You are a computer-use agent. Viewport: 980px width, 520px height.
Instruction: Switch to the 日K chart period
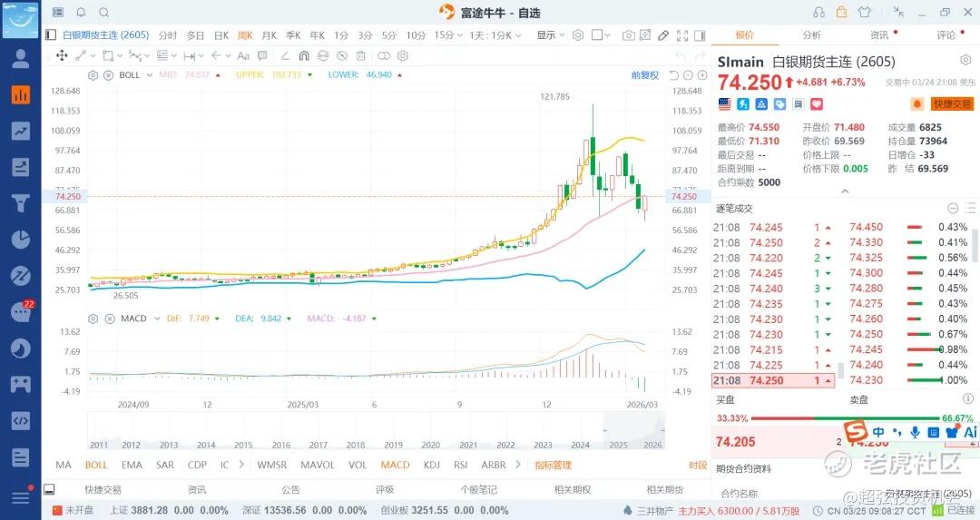pyautogui.click(x=221, y=35)
